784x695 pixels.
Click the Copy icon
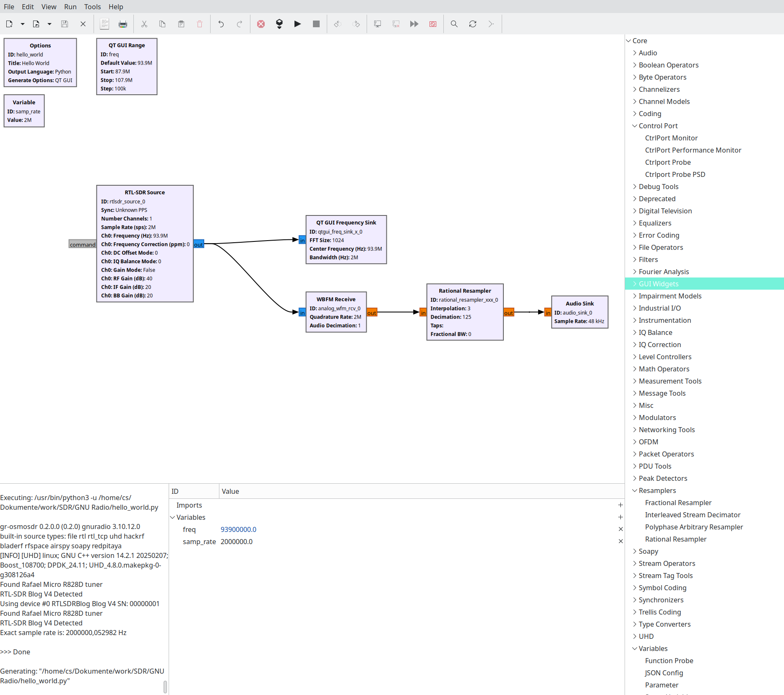(x=162, y=24)
